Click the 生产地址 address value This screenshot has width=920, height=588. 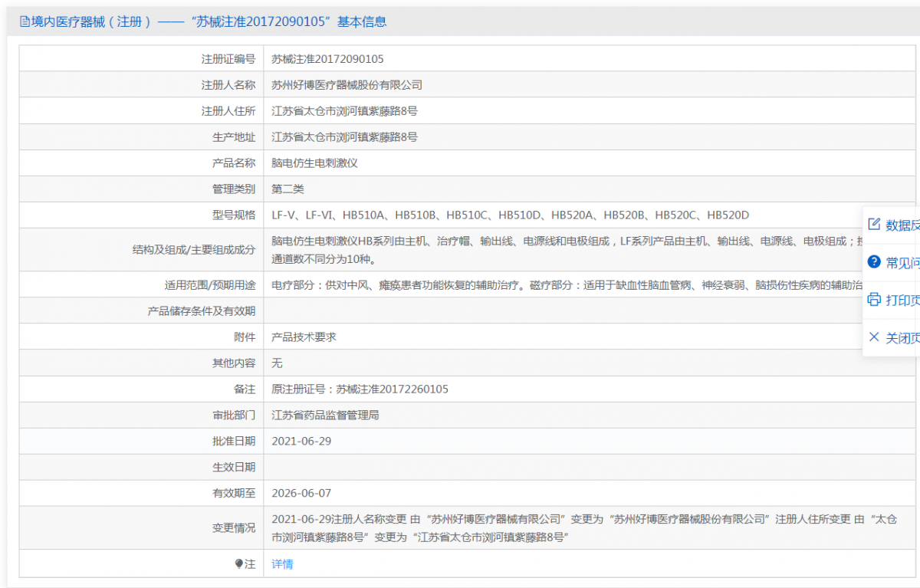[x=344, y=137]
